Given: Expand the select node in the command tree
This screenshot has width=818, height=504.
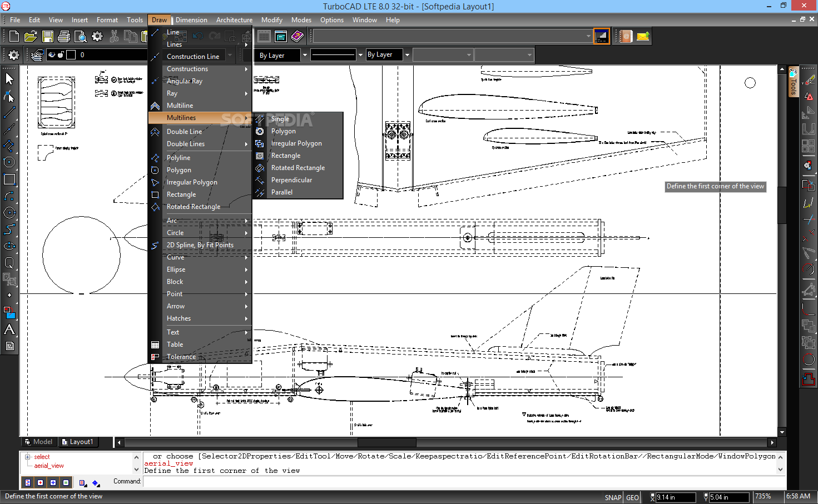Looking at the screenshot, I should click(x=28, y=457).
